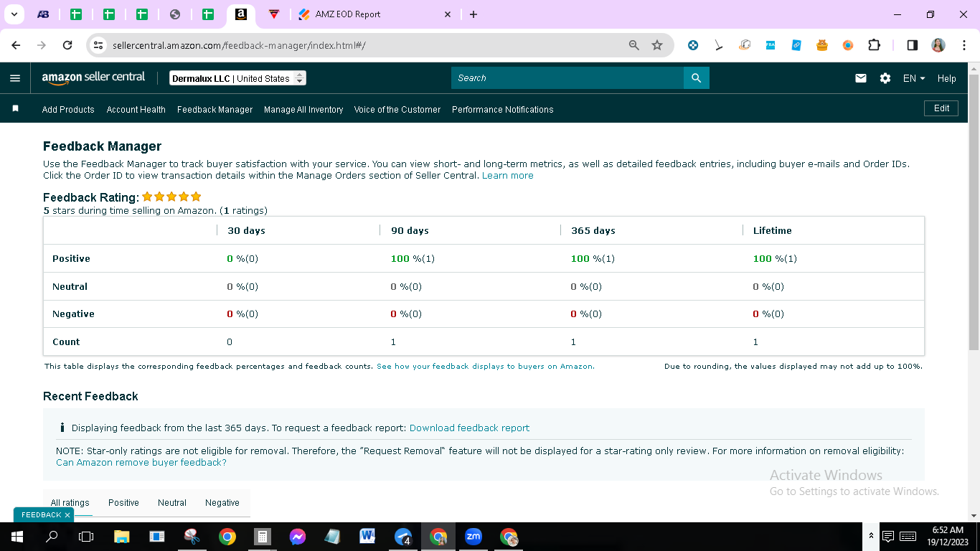980x551 pixels.
Task: Open Zoom from the taskbar
Action: pos(473,537)
